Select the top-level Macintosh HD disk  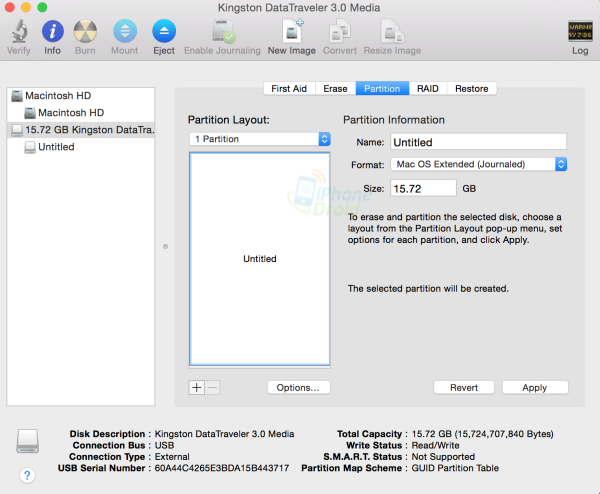81,96
